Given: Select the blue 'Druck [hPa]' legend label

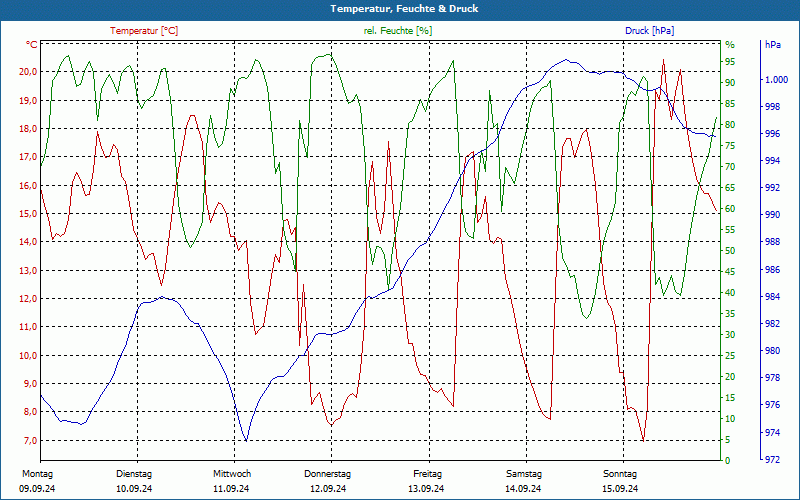Looking at the screenshot, I should click(x=649, y=31).
